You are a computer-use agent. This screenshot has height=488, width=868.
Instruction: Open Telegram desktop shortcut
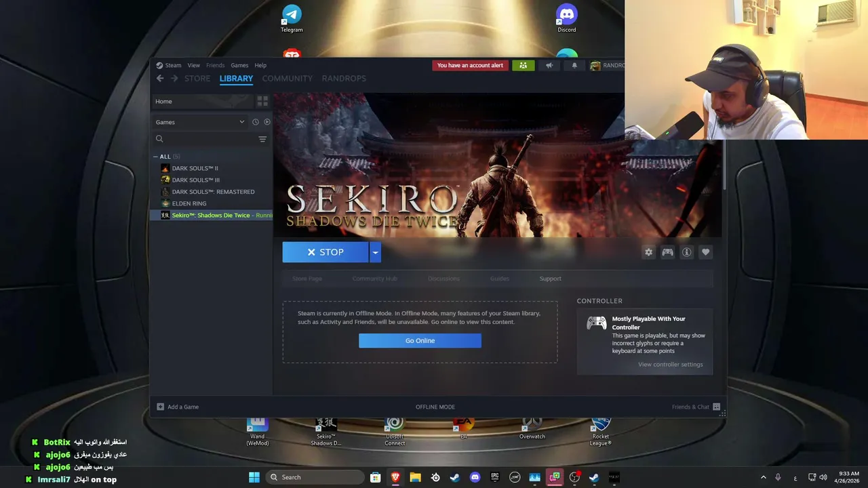click(292, 18)
